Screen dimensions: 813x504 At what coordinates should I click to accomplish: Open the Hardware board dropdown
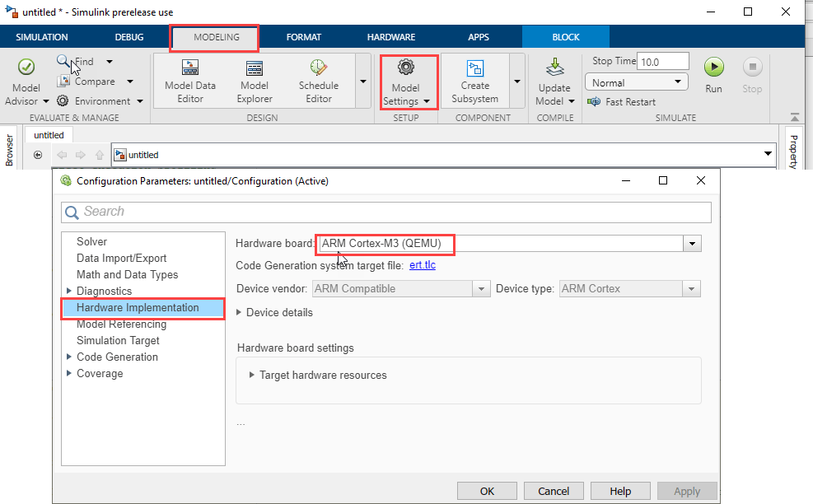point(693,244)
